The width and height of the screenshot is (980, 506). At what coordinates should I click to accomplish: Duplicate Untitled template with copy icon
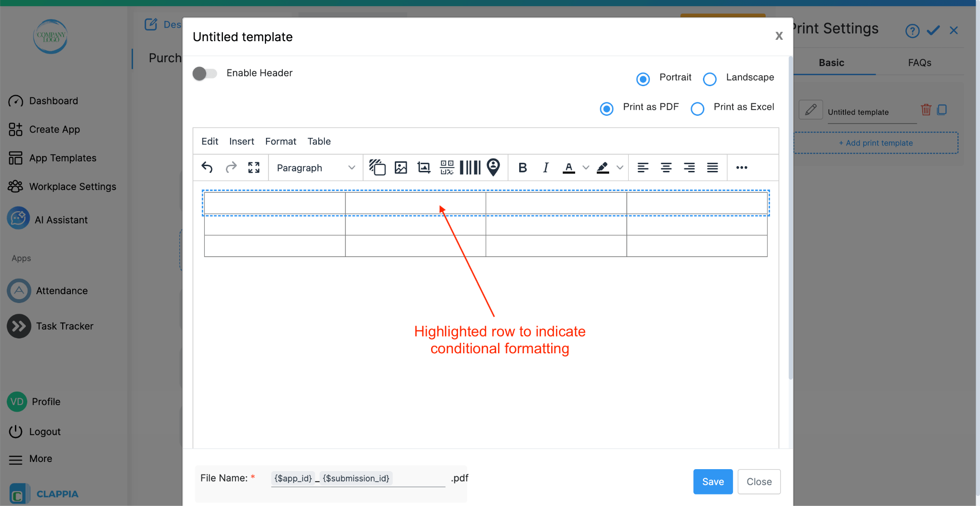click(942, 110)
